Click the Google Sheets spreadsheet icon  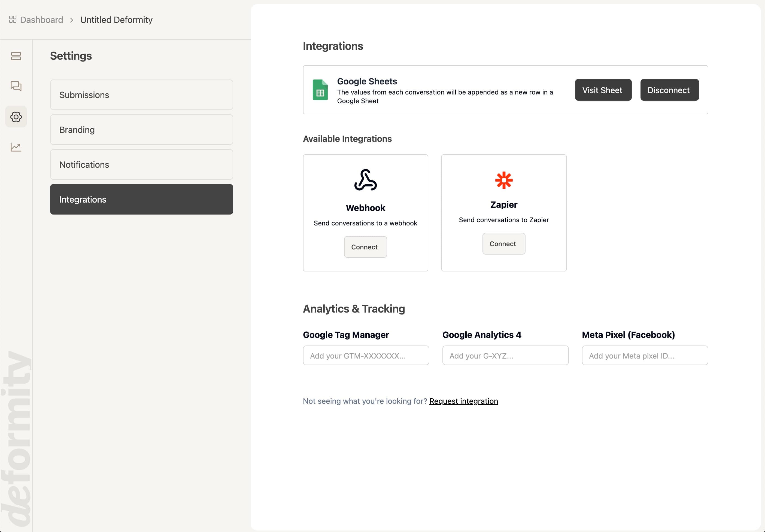tap(320, 90)
